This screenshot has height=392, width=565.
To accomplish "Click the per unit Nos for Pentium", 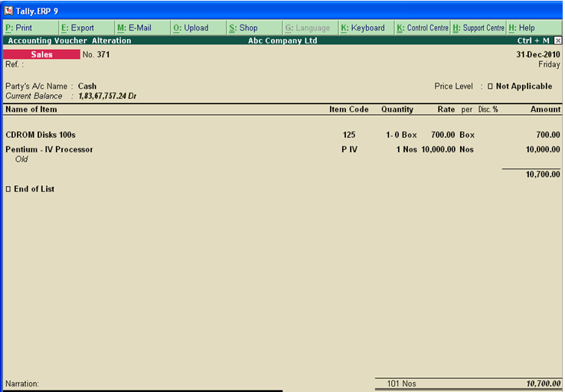I will 466,149.
